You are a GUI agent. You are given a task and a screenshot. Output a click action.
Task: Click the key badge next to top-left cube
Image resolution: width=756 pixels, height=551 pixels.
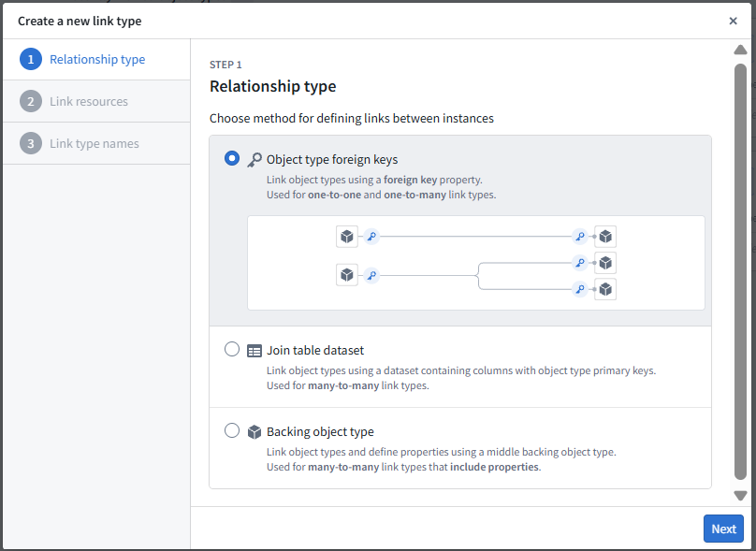point(371,237)
